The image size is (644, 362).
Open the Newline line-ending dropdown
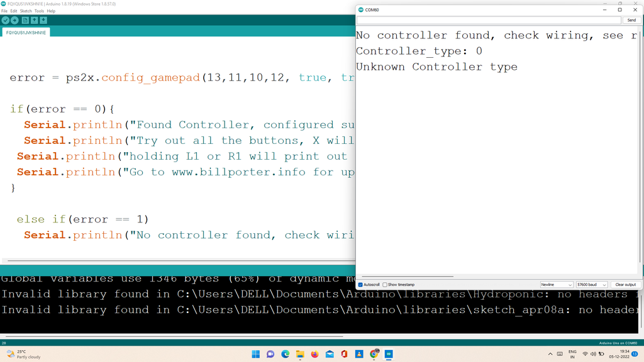tap(557, 285)
